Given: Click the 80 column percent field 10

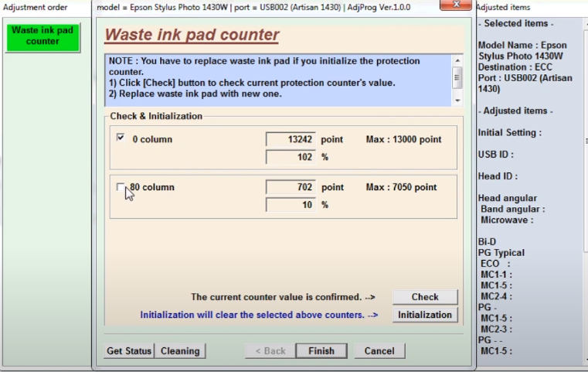Looking at the screenshot, I should (291, 205).
